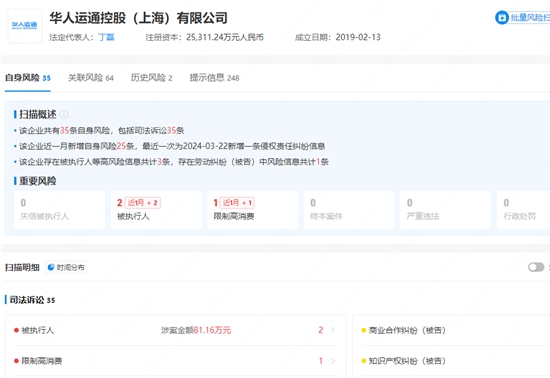The width and height of the screenshot is (550, 378).
Task: Click the 批量风险扫描 icon button
Action: pos(502,18)
